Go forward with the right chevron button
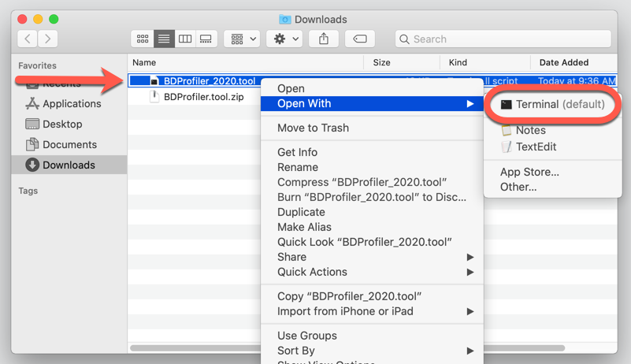This screenshot has width=631, height=364. (x=47, y=39)
